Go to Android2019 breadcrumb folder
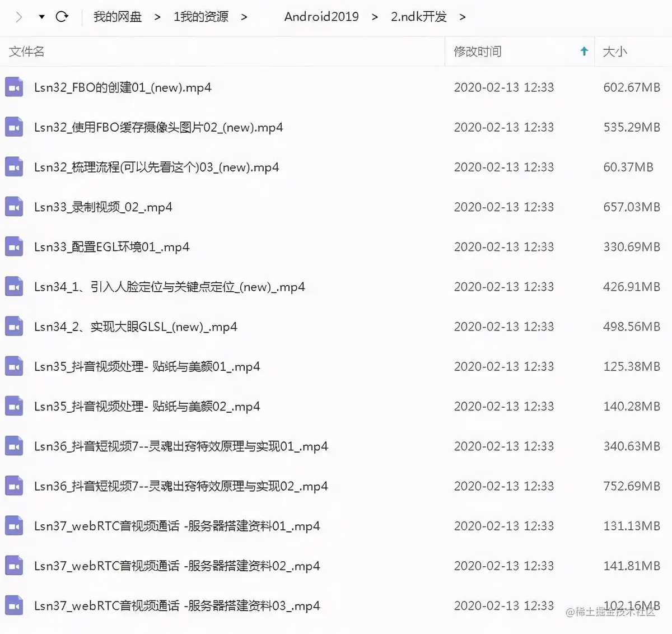The width and height of the screenshot is (672, 634). click(x=321, y=17)
